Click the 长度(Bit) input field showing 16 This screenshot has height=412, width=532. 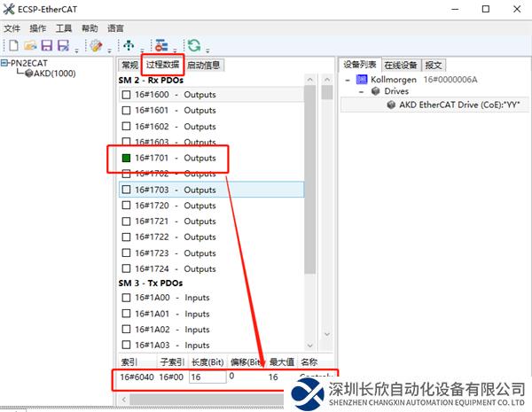207,377
